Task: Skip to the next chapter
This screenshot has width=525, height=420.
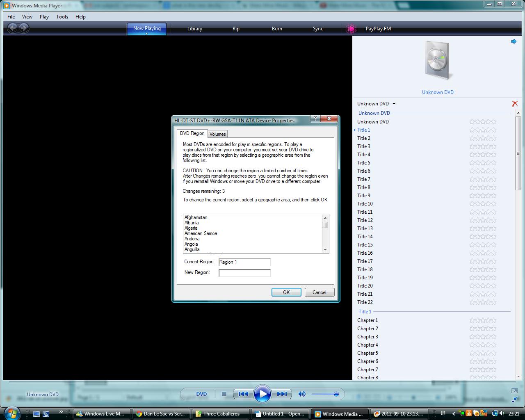Action: 282,394
